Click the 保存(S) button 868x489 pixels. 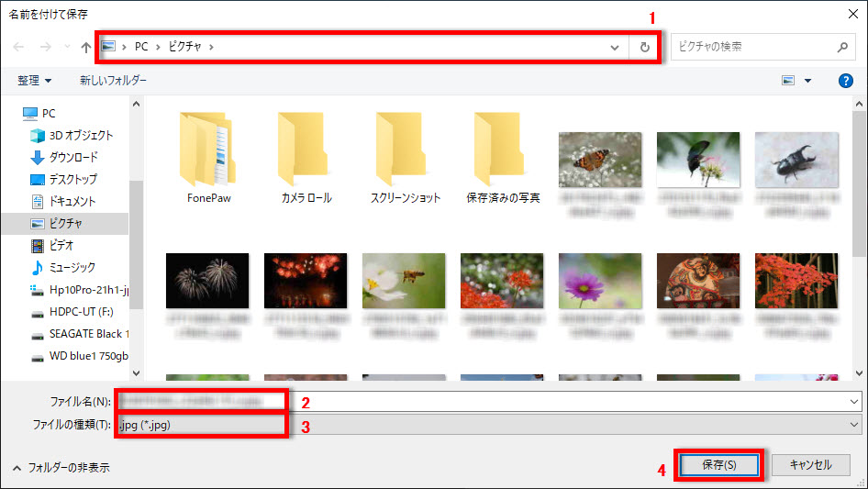718,465
